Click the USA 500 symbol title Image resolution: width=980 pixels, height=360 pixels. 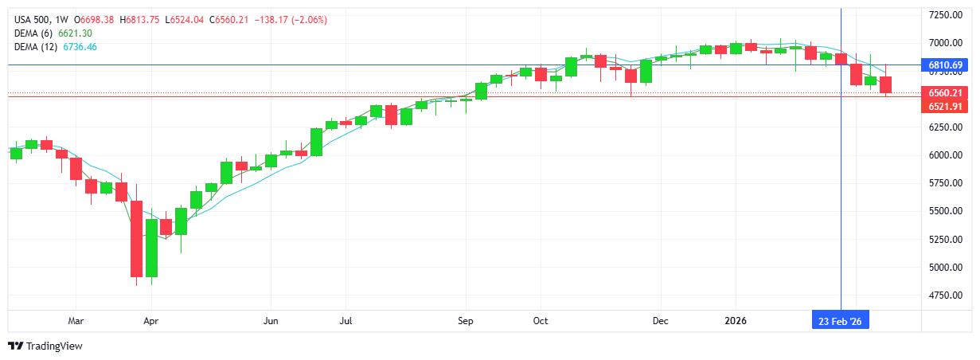tap(34, 19)
